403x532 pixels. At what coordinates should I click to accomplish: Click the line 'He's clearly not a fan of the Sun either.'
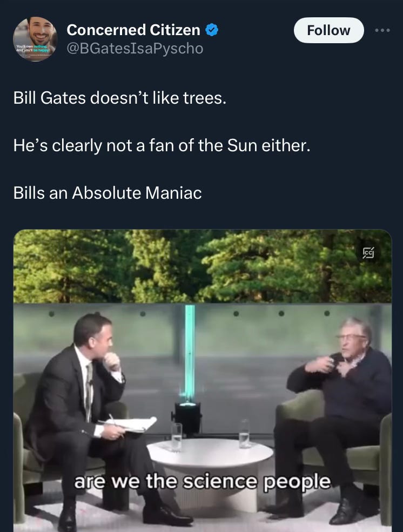click(x=162, y=145)
